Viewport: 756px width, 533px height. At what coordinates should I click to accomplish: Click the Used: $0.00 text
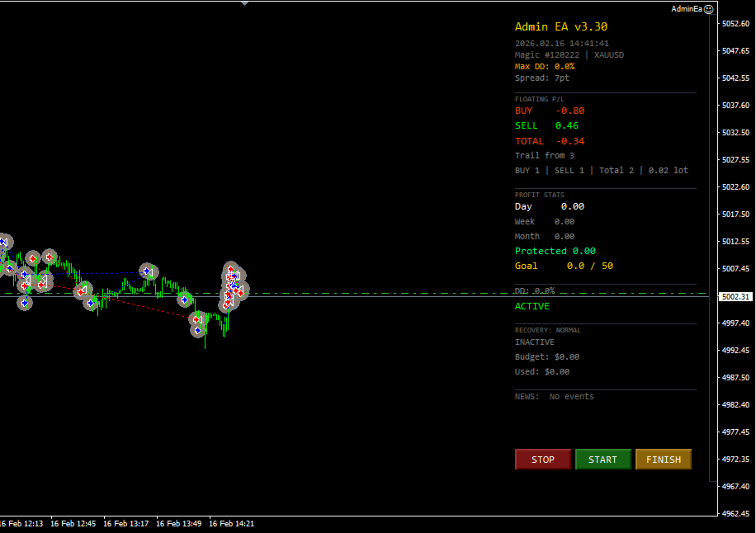point(542,372)
